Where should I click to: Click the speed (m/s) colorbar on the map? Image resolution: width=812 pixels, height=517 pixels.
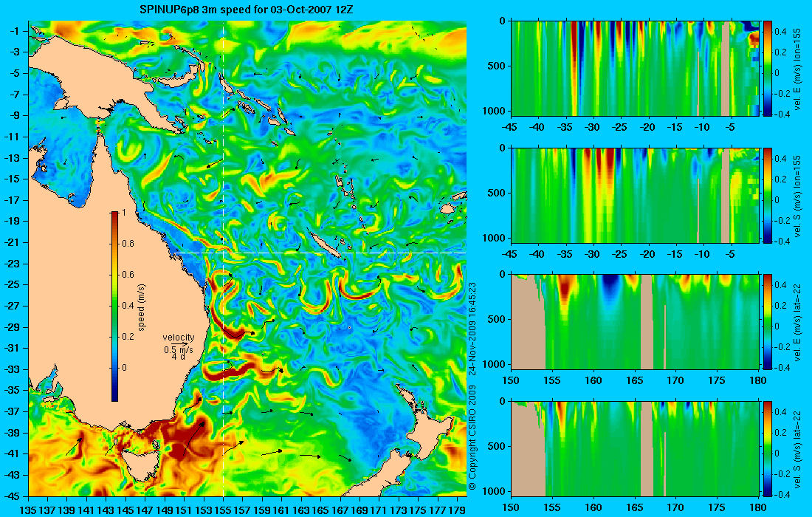click(x=114, y=307)
